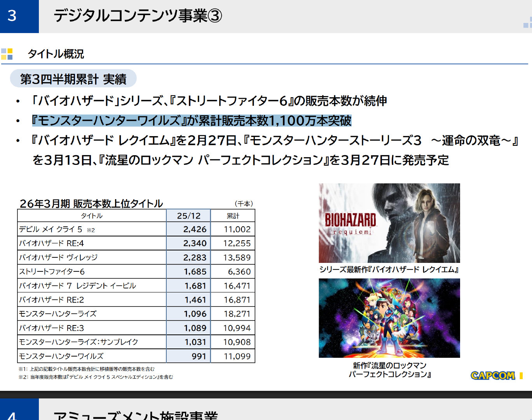The height and width of the screenshot is (420, 532).
Task: Click the cumulative value 11,099
Action: 237,356
